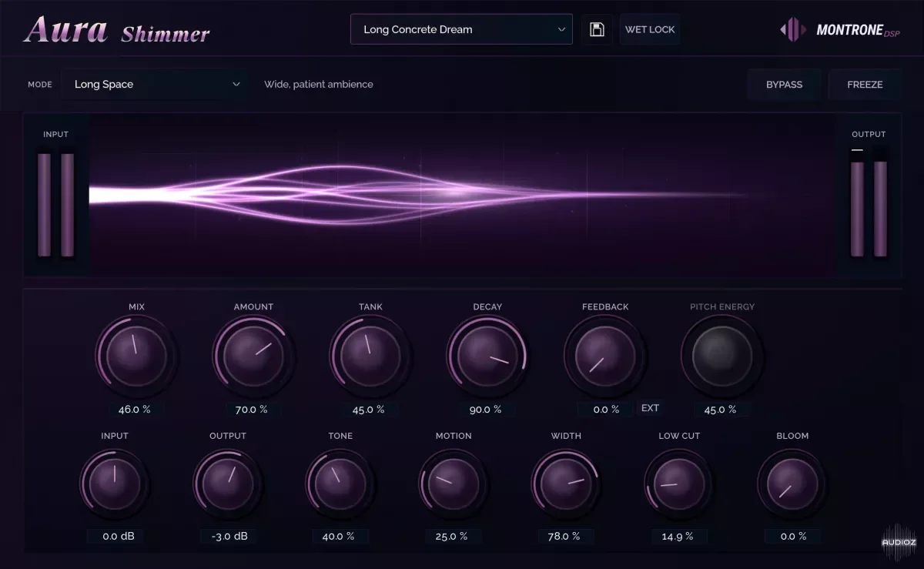Click the OUTPUT gain knob
Screen dimensions: 924x569
pyautogui.click(x=227, y=484)
